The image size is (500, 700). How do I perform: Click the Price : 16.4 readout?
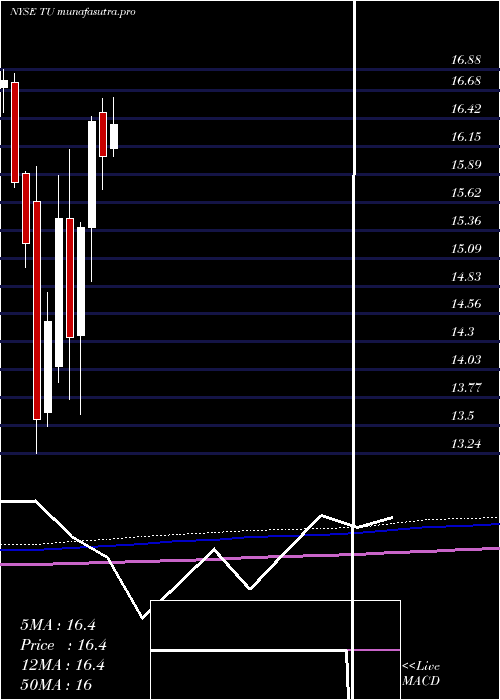tap(63, 645)
